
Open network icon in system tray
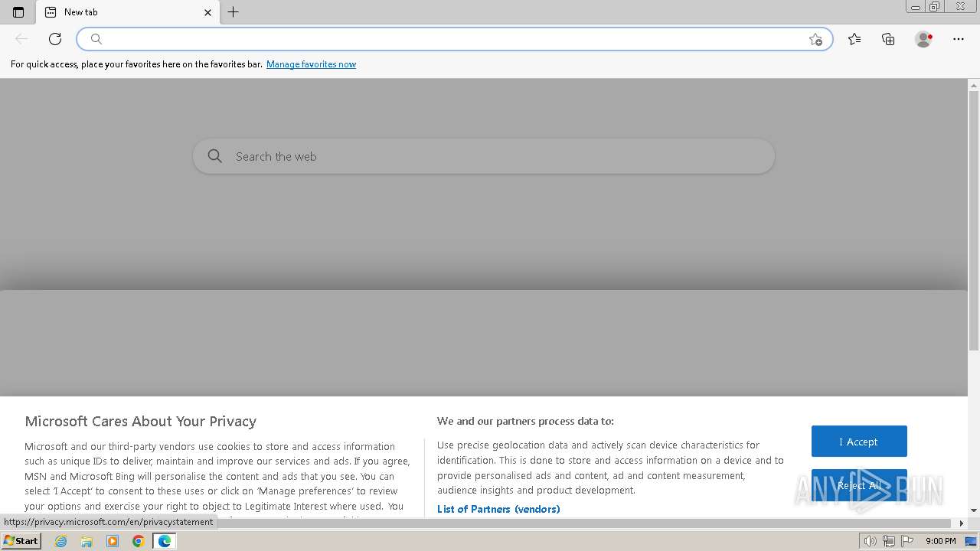tap(888, 541)
